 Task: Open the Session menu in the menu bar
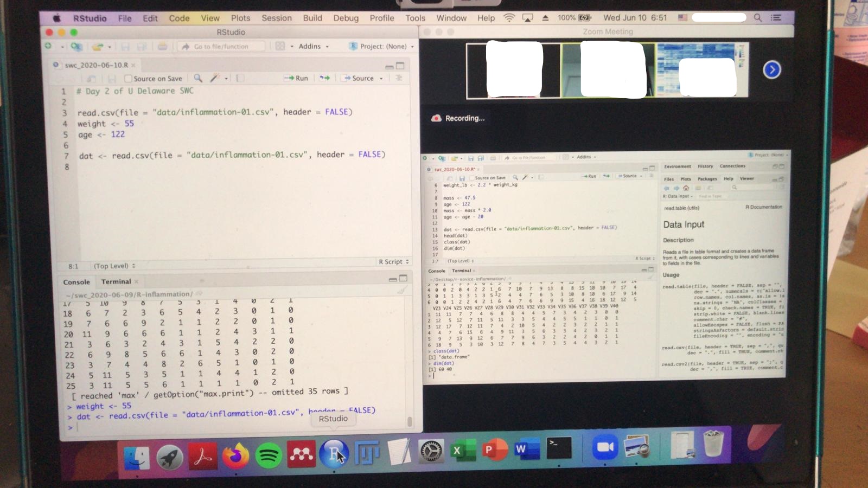click(x=276, y=18)
